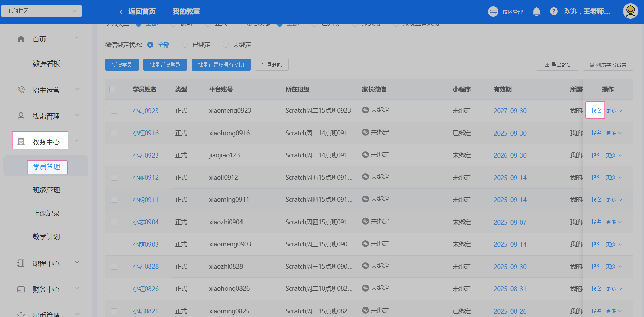
Task: Open the 我的校区 campus dropdown
Action: pos(41,11)
